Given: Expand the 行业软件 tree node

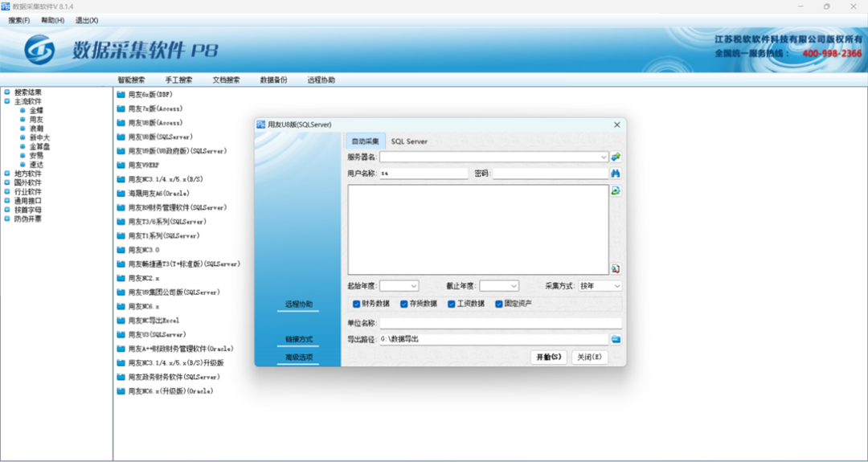Looking at the screenshot, I should coord(7,191).
